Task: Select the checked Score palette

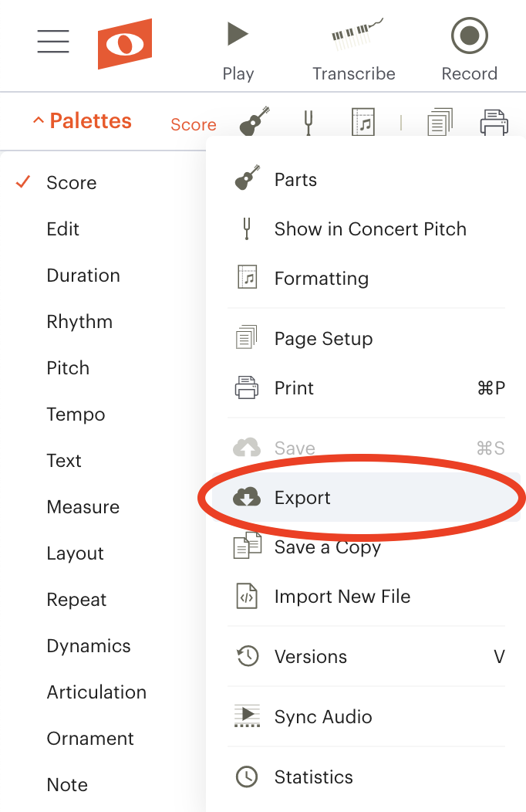Action: click(72, 182)
